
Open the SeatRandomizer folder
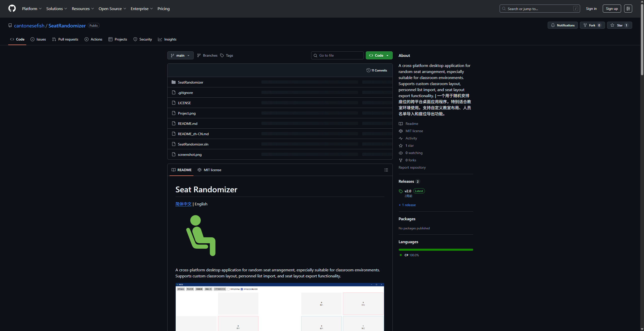click(190, 82)
